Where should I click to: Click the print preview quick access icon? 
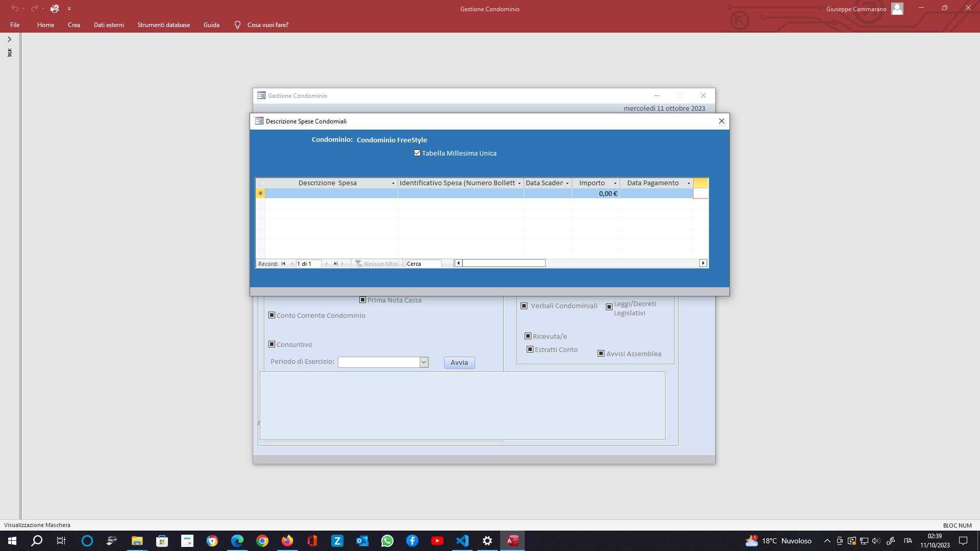55,9
